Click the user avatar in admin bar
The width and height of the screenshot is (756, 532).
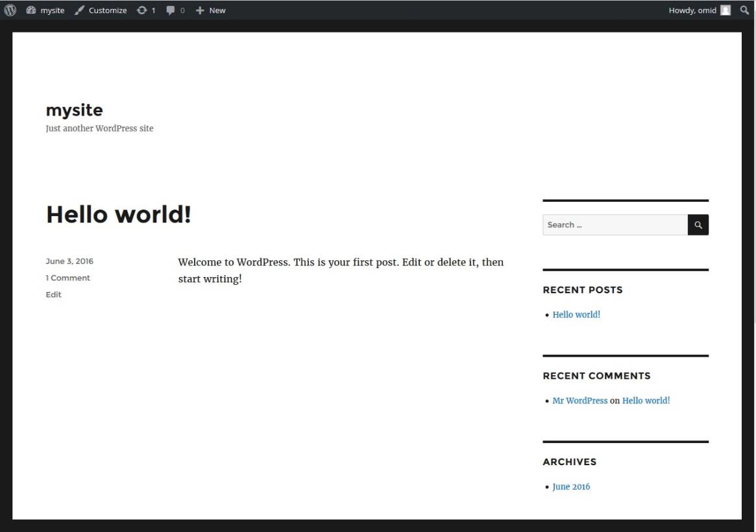pyautogui.click(x=726, y=10)
